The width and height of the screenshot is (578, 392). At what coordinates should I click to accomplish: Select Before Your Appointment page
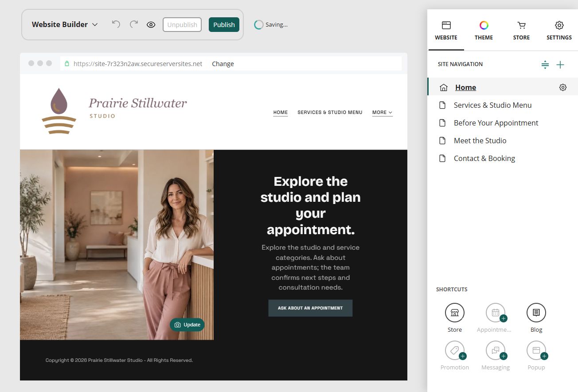tap(496, 123)
